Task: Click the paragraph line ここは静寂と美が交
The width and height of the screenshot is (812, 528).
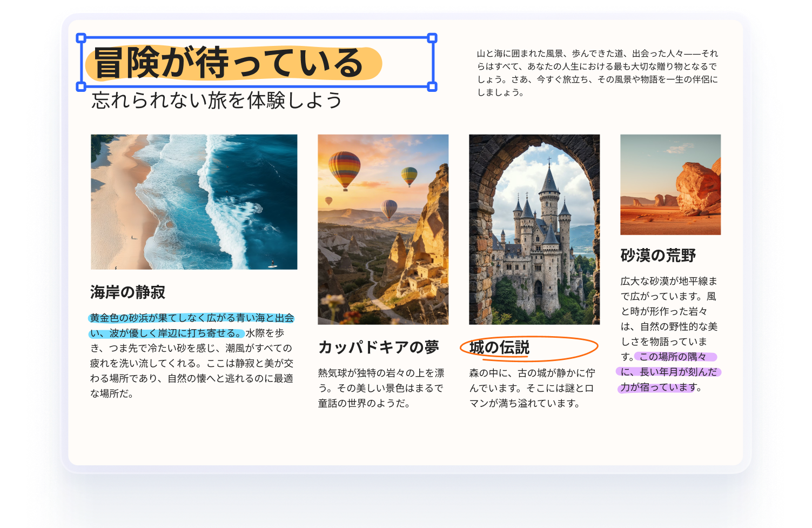Action: (x=250, y=363)
